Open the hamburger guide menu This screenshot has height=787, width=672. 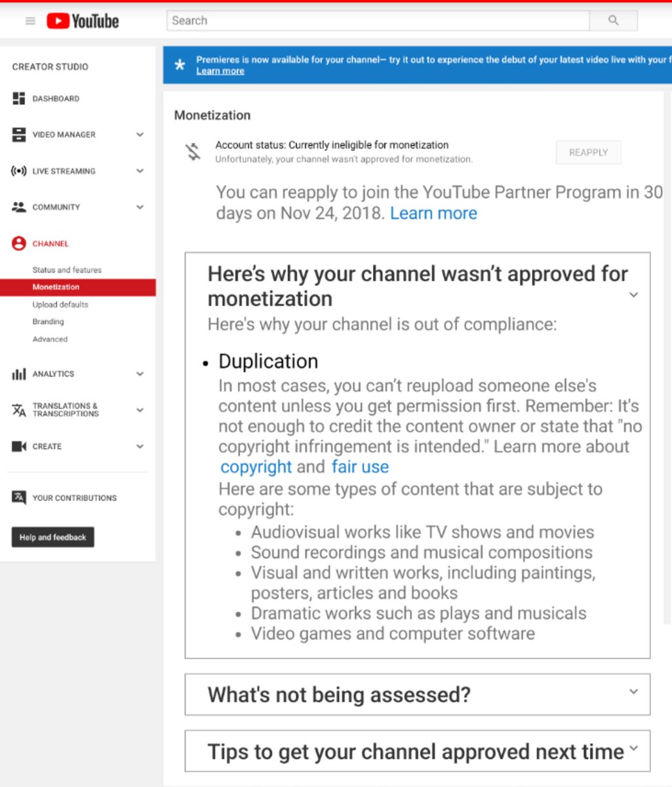click(x=30, y=21)
